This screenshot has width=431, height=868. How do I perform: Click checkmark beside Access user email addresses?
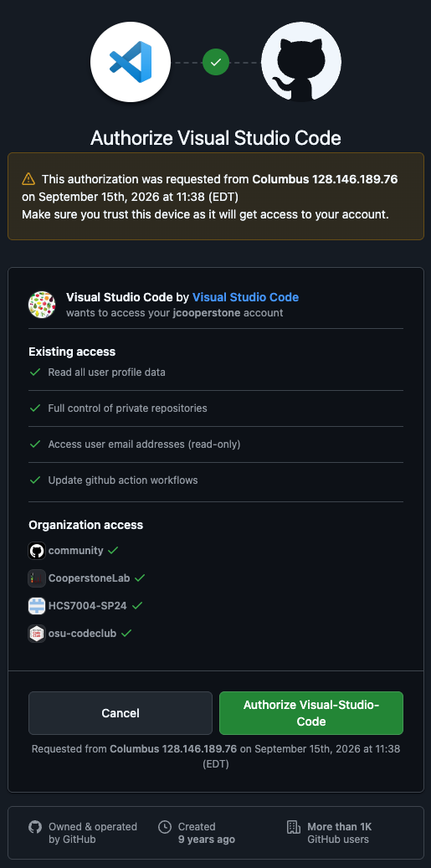[x=35, y=444]
